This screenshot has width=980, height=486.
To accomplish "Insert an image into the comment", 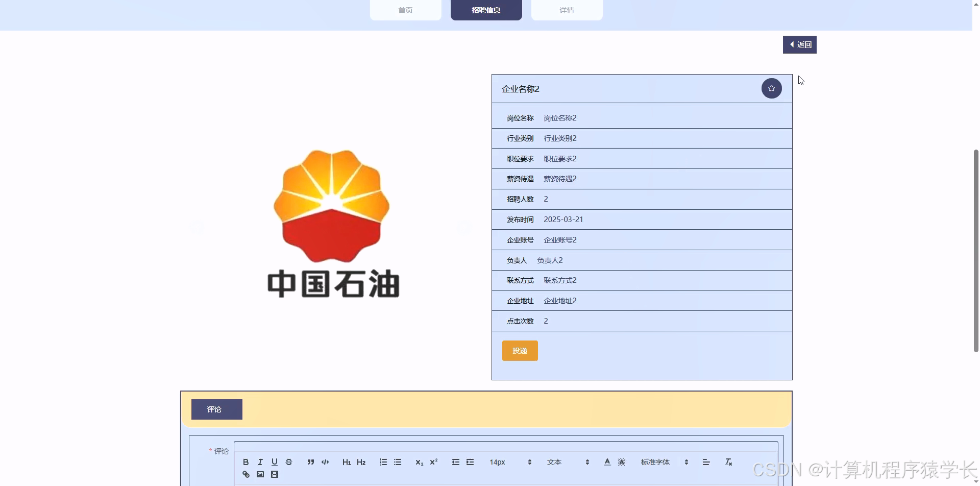I will click(x=260, y=474).
